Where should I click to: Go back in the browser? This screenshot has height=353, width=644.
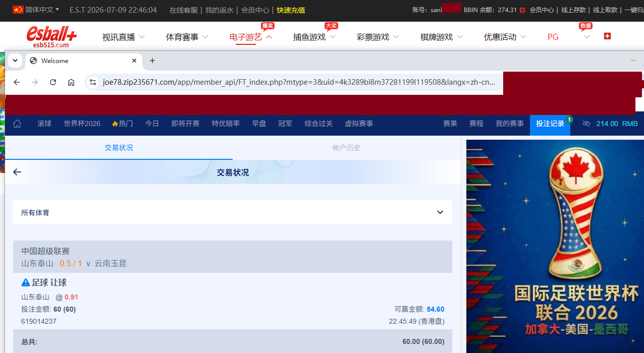pos(17,82)
